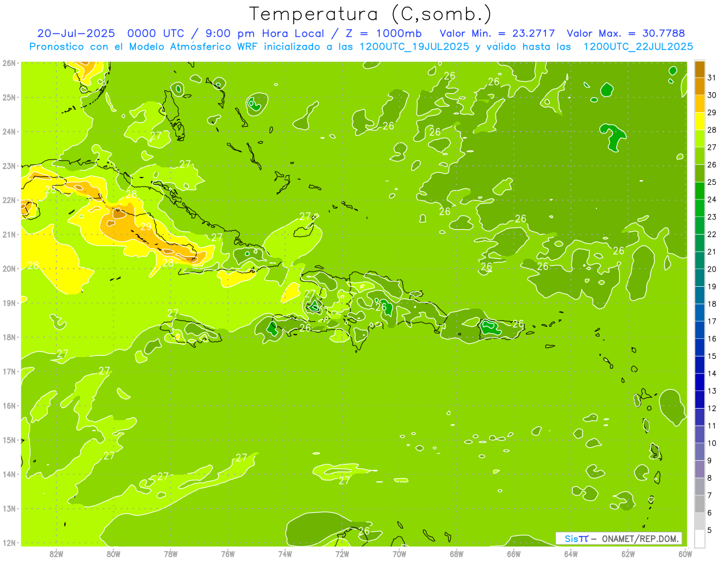Click latitude axis label 24N
Viewport: 728px width, 562px height.
(x=9, y=132)
